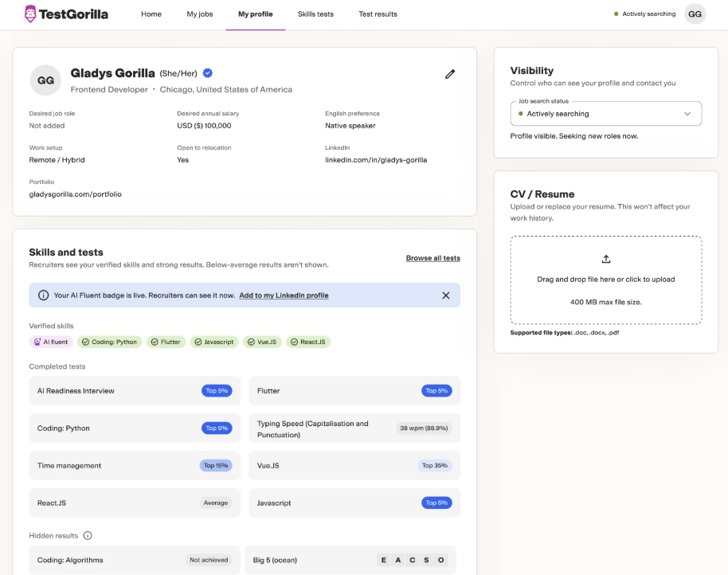Click the Top 36% badge on Vue.JS

435,465
